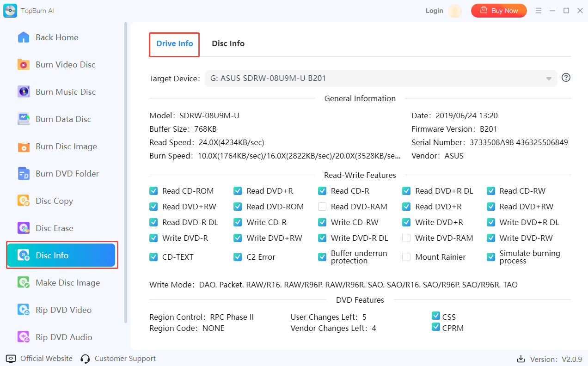Open Burn Data Disc from sidebar icon
588x366 pixels.
tap(24, 119)
